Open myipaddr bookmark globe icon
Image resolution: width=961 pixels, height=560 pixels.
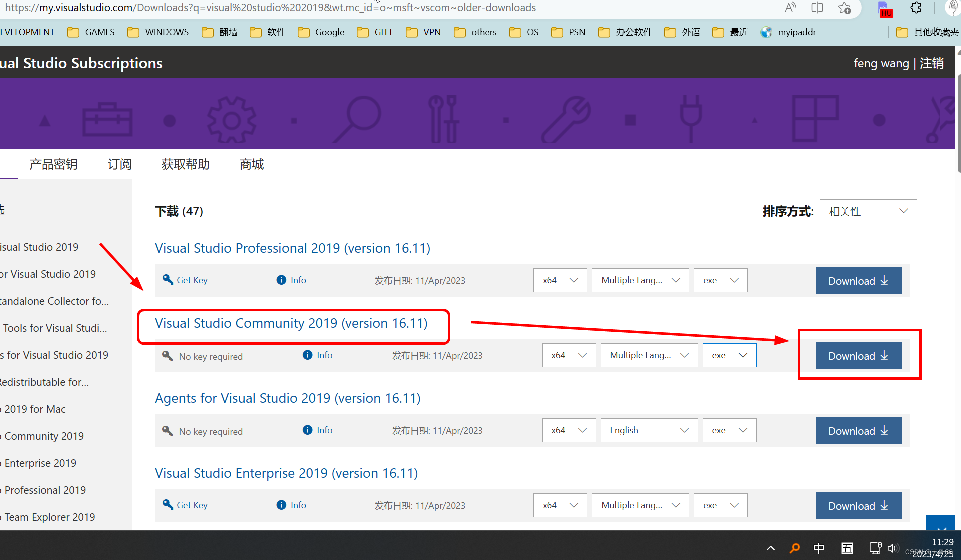[766, 32]
